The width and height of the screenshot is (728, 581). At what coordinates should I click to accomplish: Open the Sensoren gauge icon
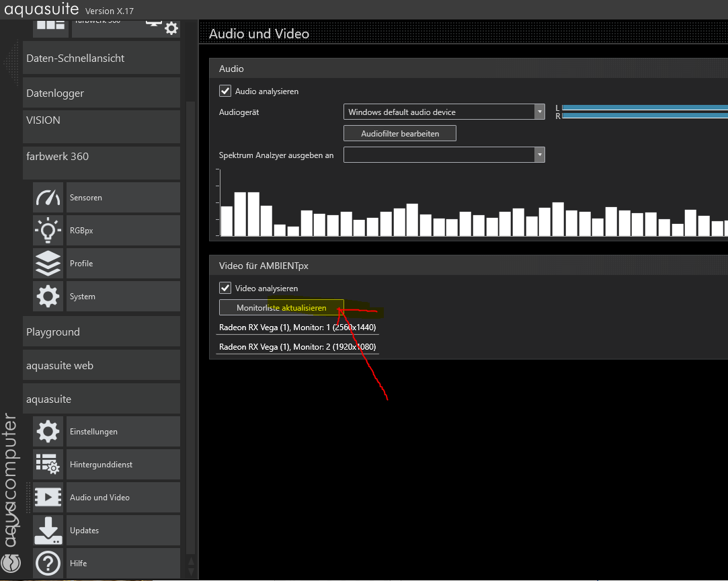pyautogui.click(x=48, y=198)
